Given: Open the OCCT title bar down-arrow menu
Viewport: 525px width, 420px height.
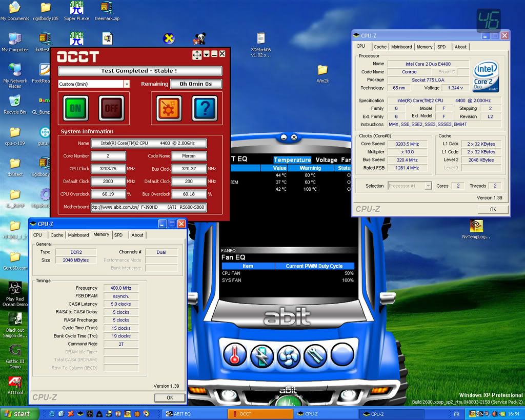Looking at the screenshot, I should (x=206, y=54).
